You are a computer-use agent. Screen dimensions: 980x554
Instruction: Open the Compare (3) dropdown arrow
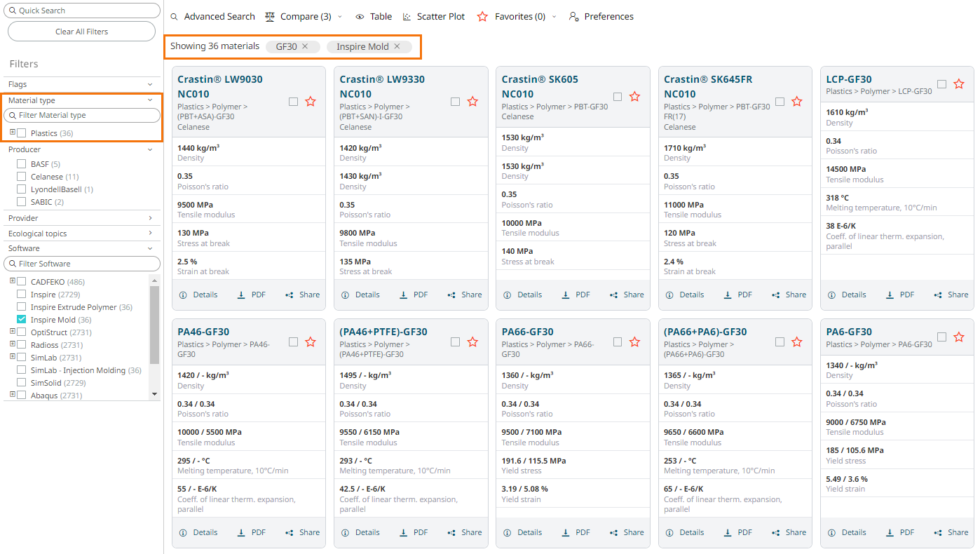coord(340,17)
